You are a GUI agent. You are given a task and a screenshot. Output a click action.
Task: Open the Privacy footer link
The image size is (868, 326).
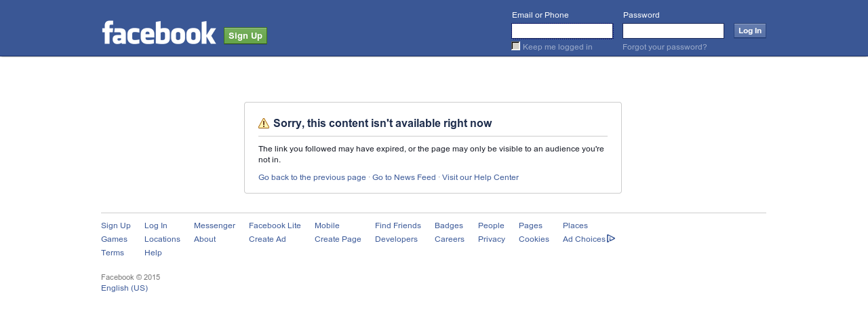point(492,239)
